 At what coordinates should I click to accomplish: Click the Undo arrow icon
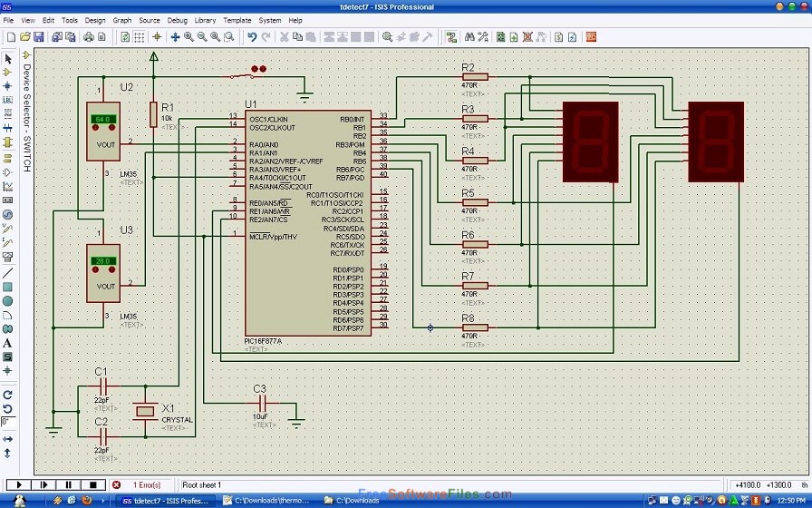tap(252, 37)
